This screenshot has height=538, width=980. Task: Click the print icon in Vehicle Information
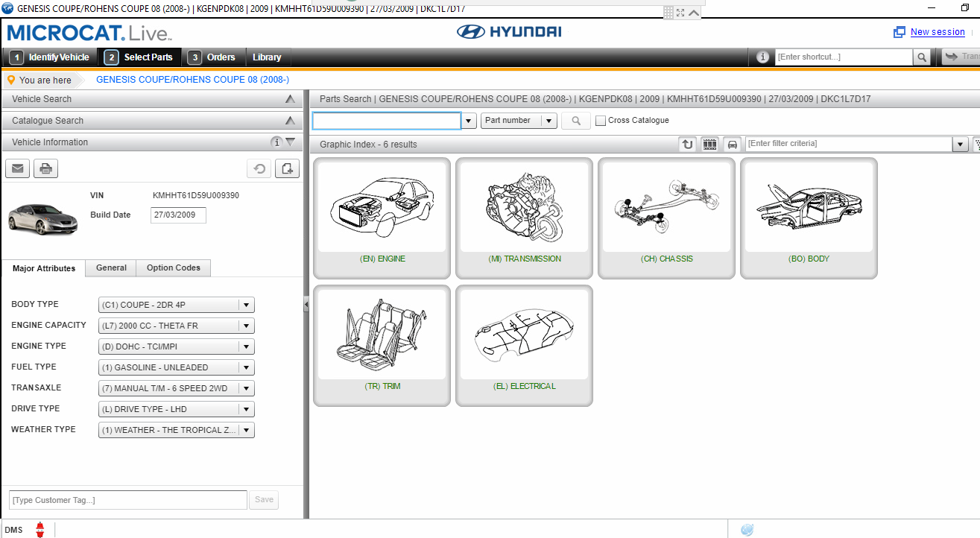pyautogui.click(x=45, y=168)
